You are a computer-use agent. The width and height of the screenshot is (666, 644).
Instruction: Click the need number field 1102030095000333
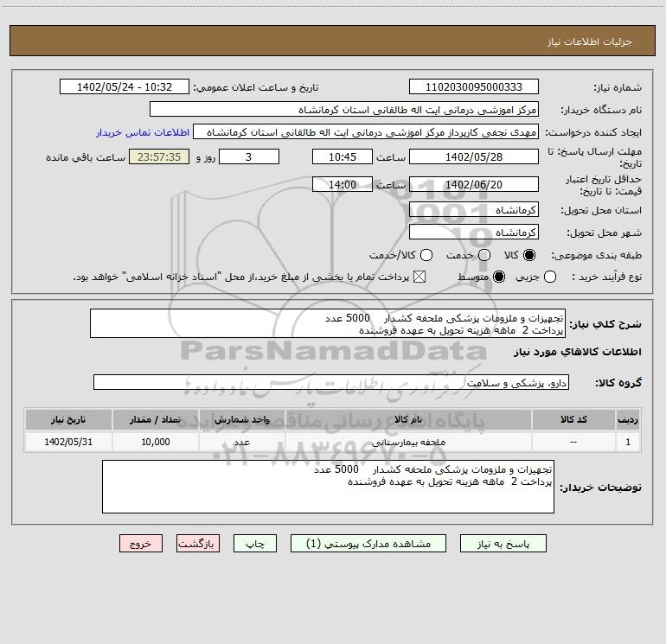(x=474, y=87)
